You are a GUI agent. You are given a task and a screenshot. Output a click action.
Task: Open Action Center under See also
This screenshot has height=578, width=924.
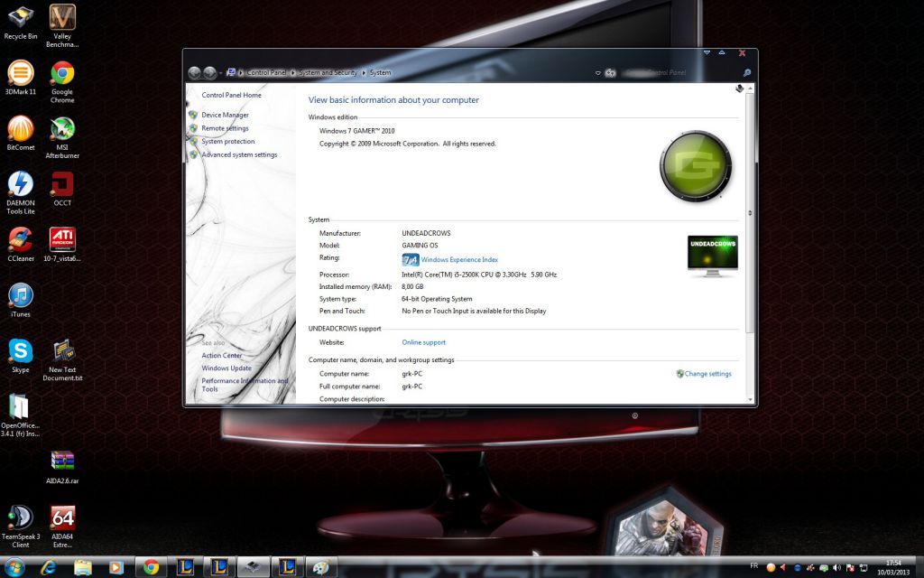[x=222, y=356]
